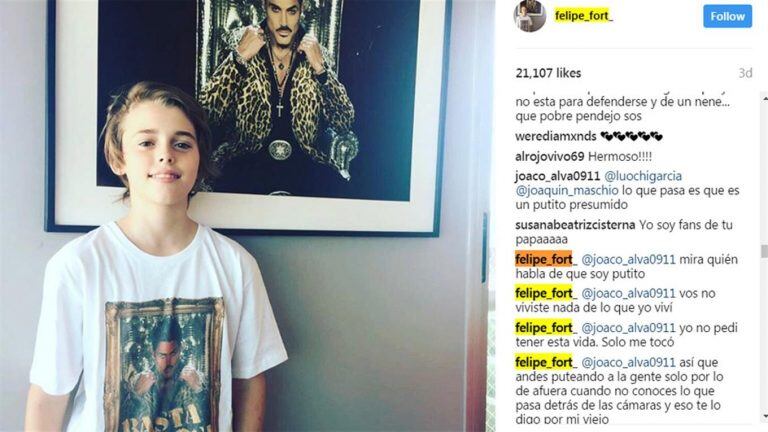Click the posted photo of the boy
The width and height of the screenshot is (768, 432).
(245, 216)
